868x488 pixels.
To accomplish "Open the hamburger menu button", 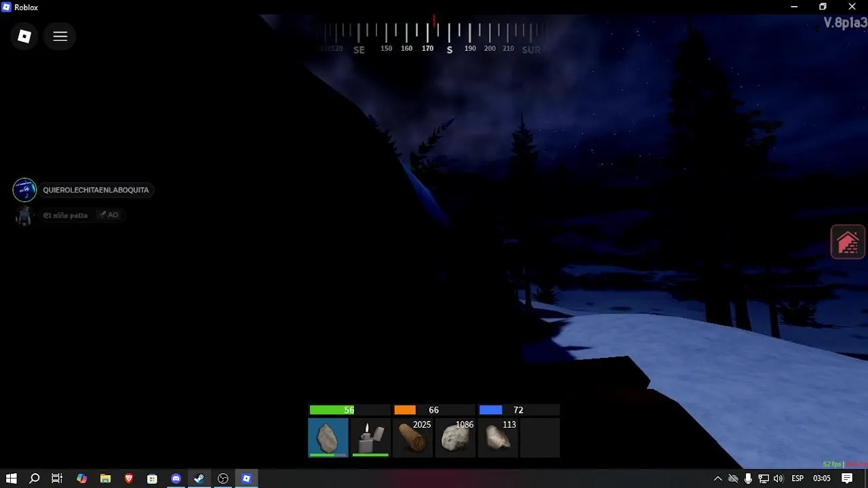I will (x=60, y=37).
